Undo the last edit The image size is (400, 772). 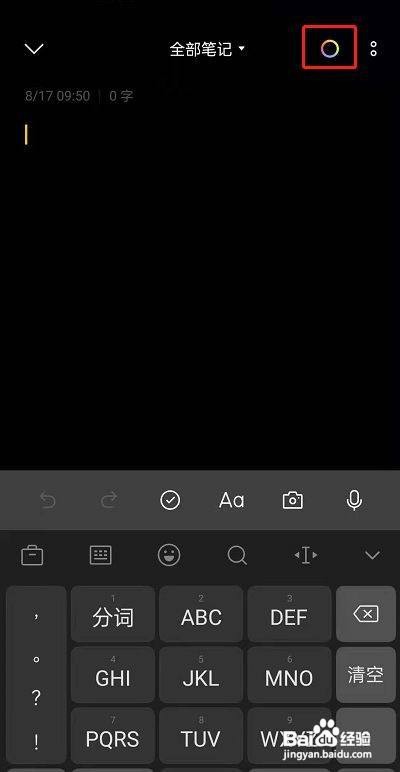pyautogui.click(x=48, y=501)
